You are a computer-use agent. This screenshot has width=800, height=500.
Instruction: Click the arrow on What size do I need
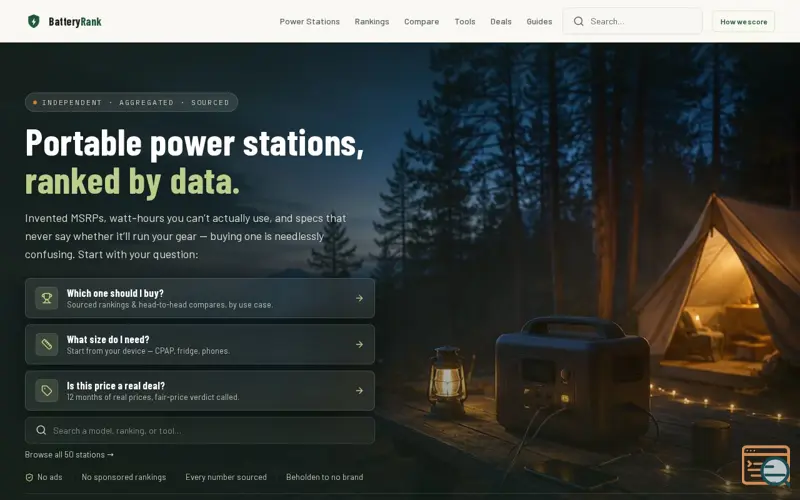[x=359, y=344]
